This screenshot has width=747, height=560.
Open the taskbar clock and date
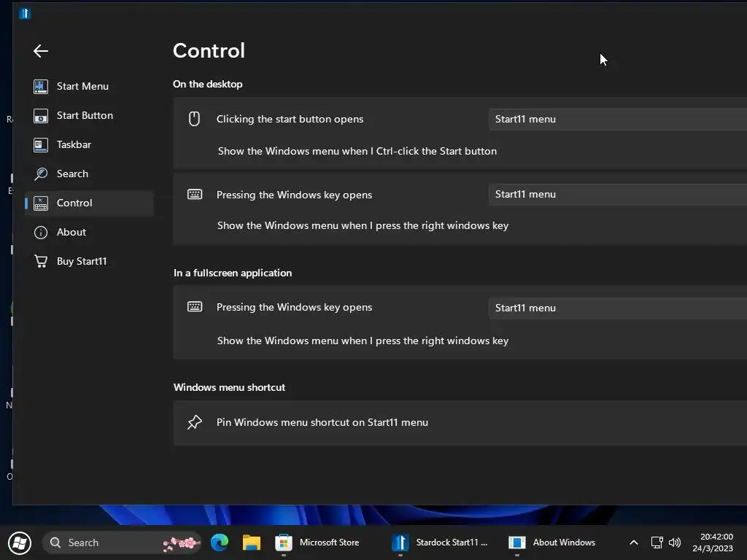[713, 542]
